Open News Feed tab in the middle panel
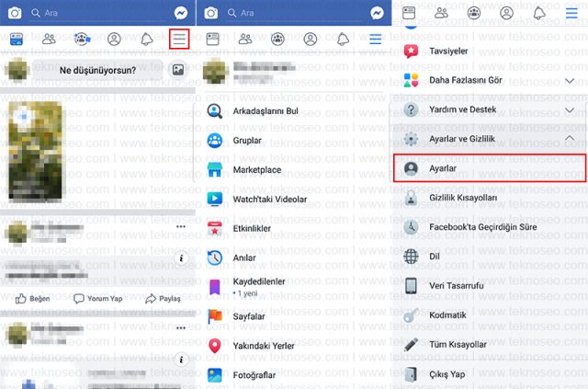The image size is (588, 389). [x=212, y=39]
